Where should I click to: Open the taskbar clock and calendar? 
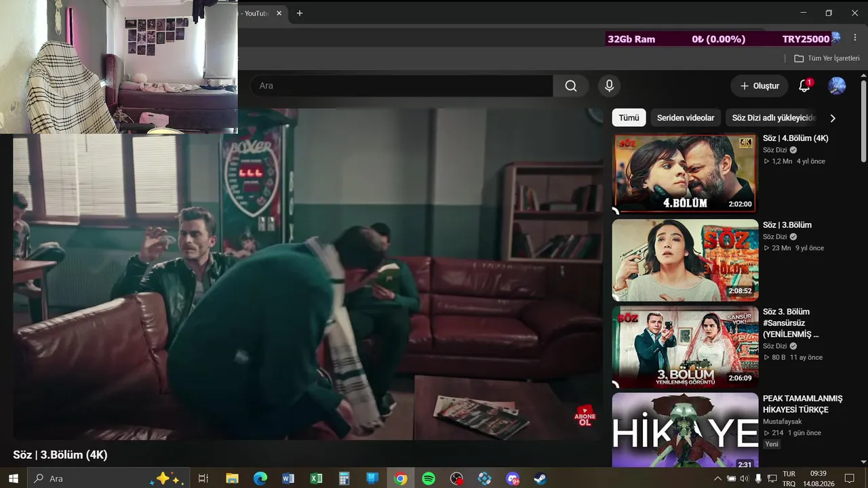(x=818, y=479)
